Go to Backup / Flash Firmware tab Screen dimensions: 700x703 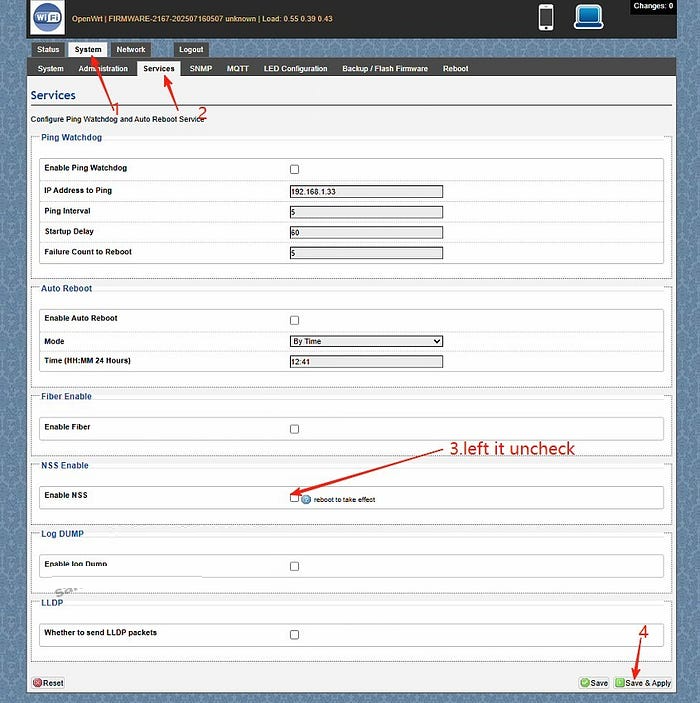[384, 69]
